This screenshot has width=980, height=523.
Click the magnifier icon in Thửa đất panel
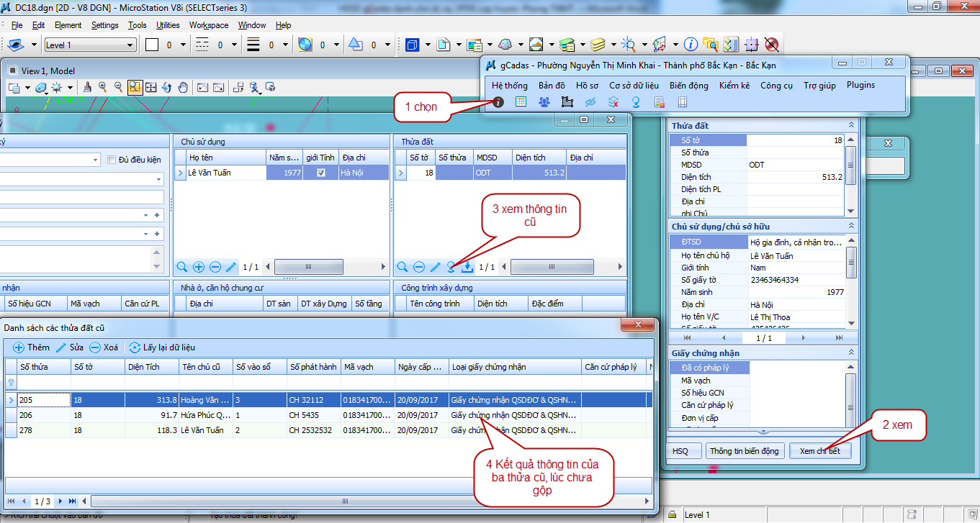coord(403,267)
